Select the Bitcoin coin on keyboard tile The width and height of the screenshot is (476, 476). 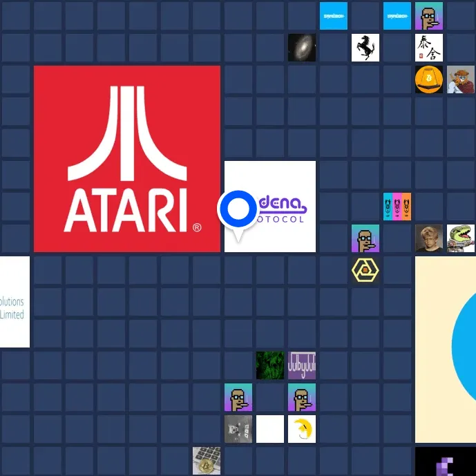click(x=207, y=461)
